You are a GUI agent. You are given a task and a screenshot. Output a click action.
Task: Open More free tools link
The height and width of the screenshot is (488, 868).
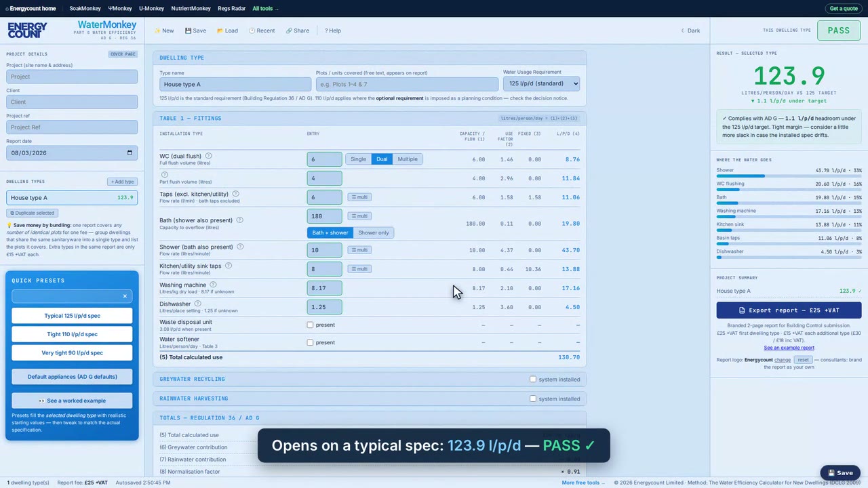point(583,483)
